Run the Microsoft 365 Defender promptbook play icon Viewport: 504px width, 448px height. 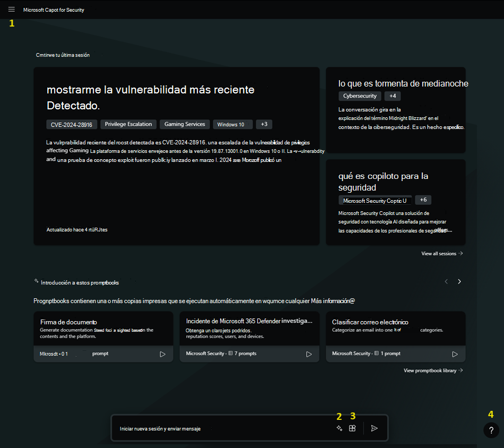coord(309,354)
